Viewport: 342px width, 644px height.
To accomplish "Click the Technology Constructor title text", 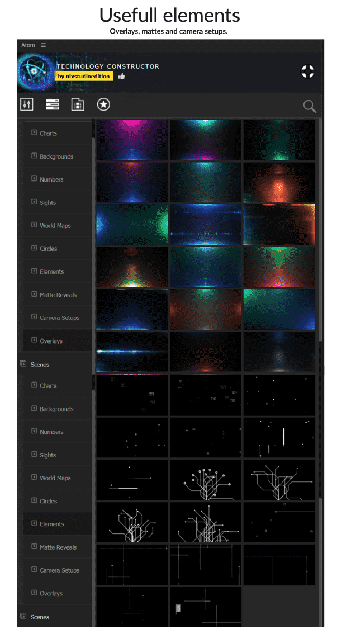I will point(108,66).
